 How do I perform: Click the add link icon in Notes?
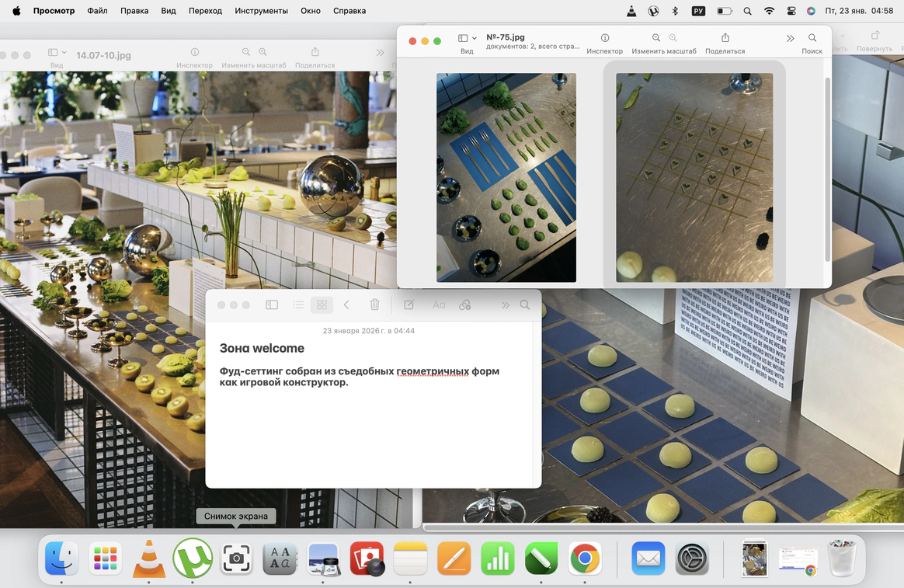click(465, 305)
